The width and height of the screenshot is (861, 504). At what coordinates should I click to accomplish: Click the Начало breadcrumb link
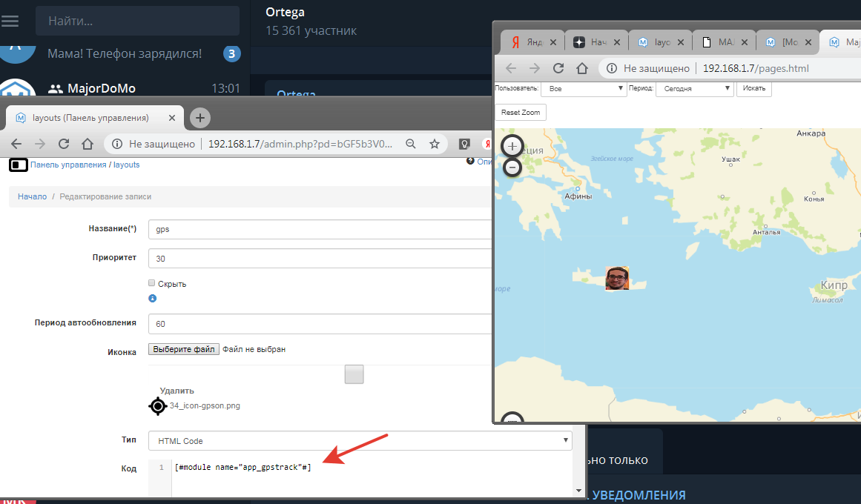click(32, 196)
